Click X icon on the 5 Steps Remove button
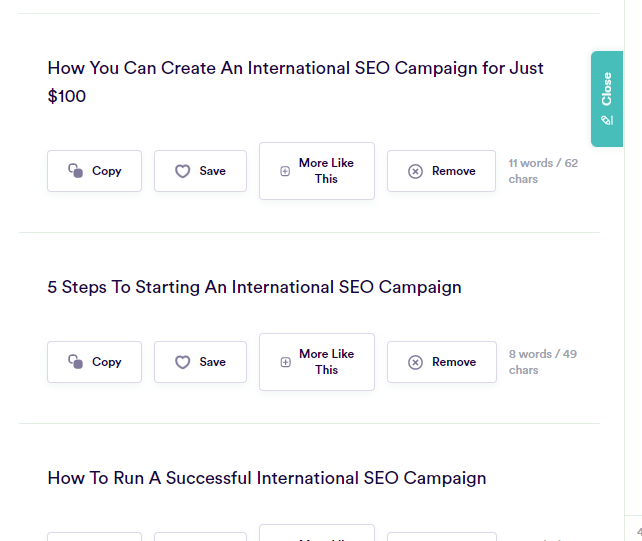The width and height of the screenshot is (642, 541). point(415,362)
